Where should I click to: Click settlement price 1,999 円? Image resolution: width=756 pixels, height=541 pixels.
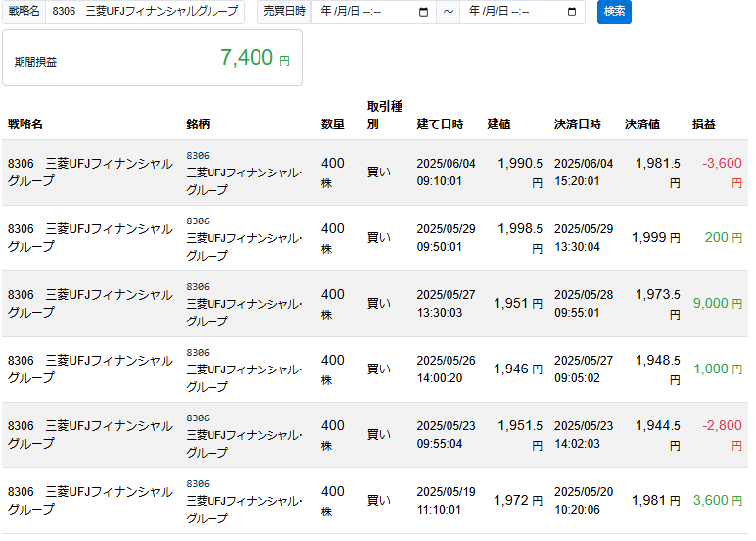click(x=656, y=237)
